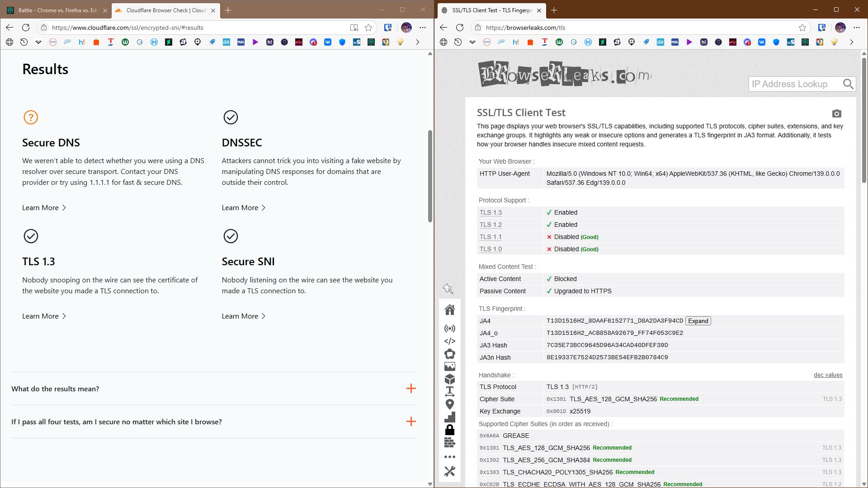The width and height of the screenshot is (868, 488).
Task: Open wrench tools icon in BrowserLeaks sidebar
Action: (449, 471)
